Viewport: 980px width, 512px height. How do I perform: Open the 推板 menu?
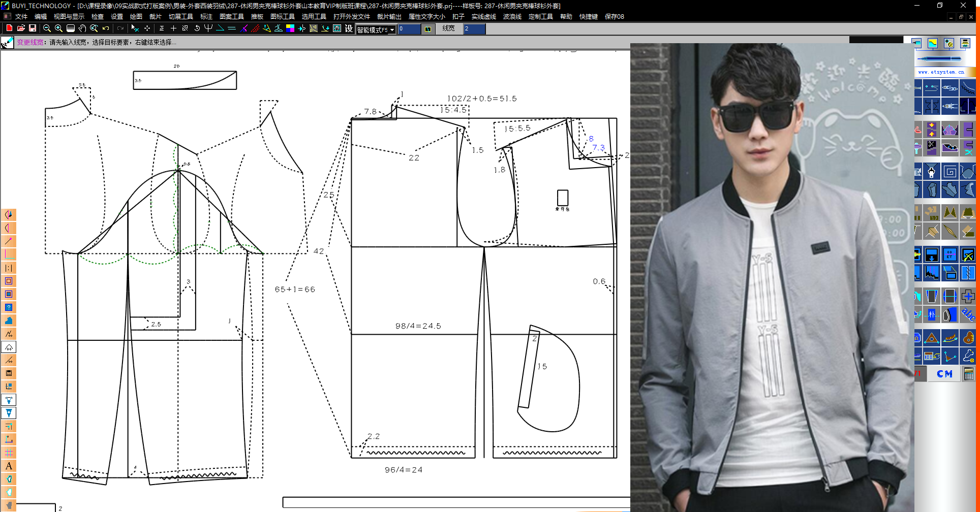coord(257,16)
